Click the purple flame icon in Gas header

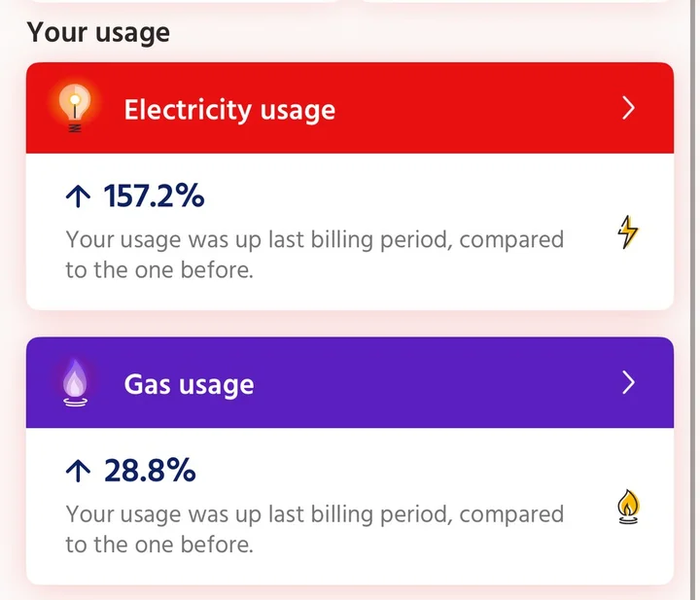pos(75,381)
